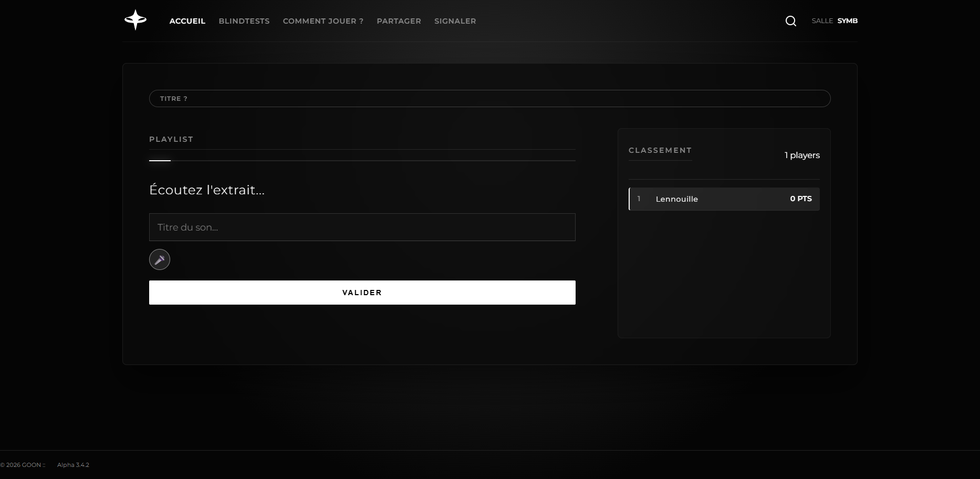Viewport: 980px width, 479px height.
Task: Click the 0 PTS score
Action: (801, 199)
